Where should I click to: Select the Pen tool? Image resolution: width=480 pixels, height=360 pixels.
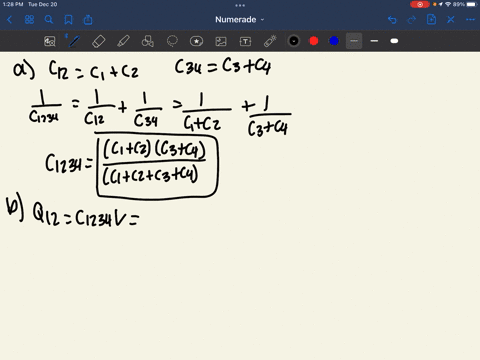(x=74, y=41)
